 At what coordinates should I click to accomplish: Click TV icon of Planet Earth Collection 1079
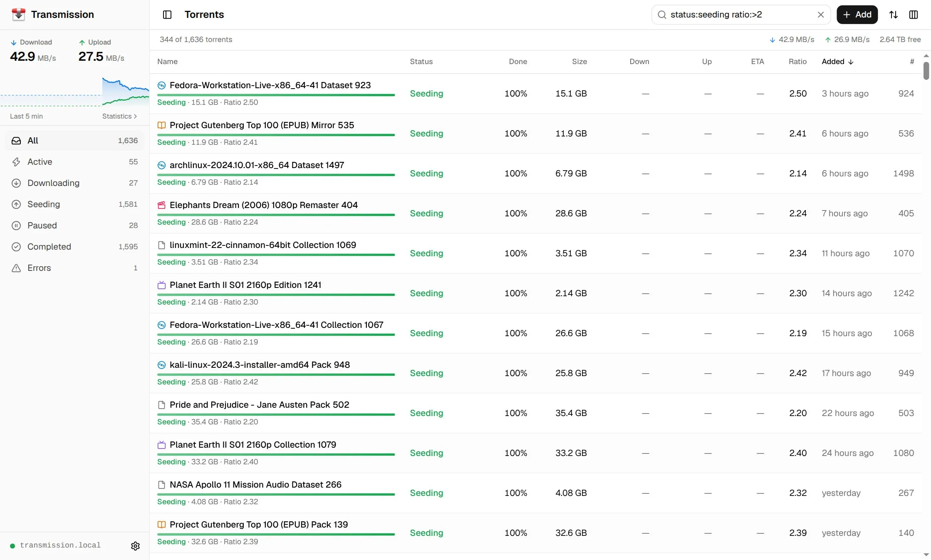161,445
